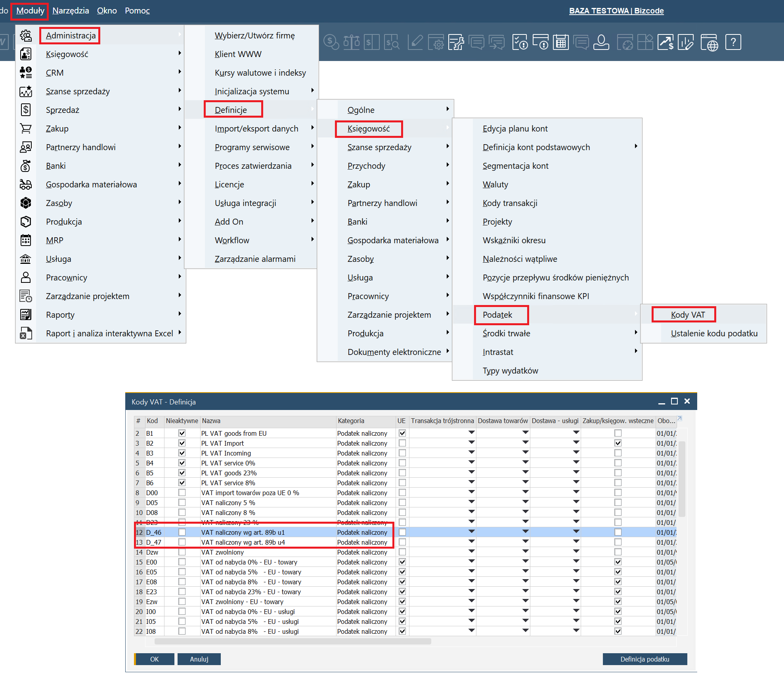Expand submenu arrow of Definicja kont podstawowych

coord(636,147)
